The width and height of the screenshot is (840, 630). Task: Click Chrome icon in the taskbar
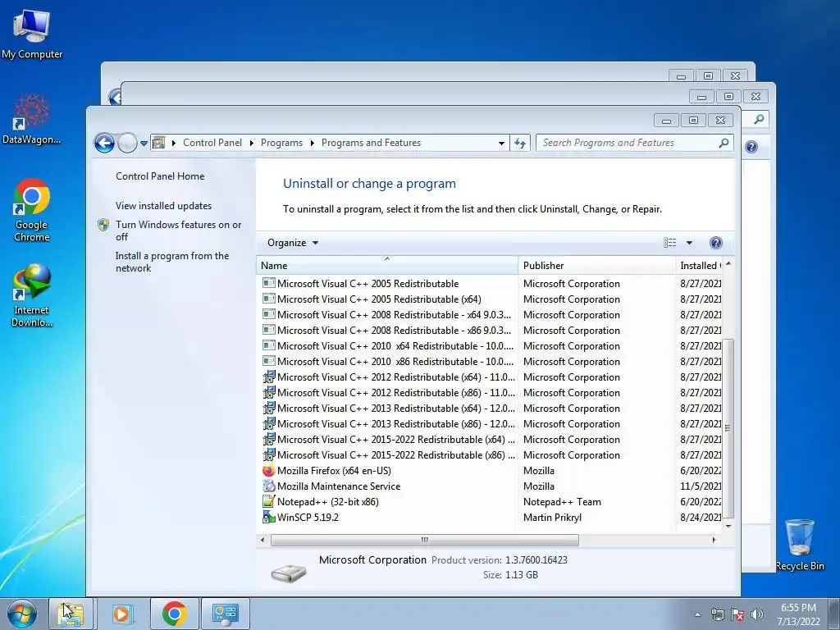click(x=174, y=614)
